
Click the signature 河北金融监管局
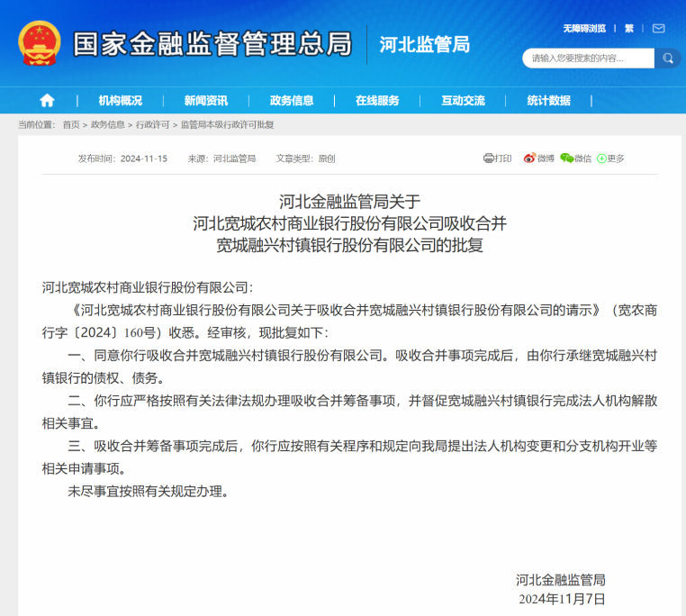[561, 580]
